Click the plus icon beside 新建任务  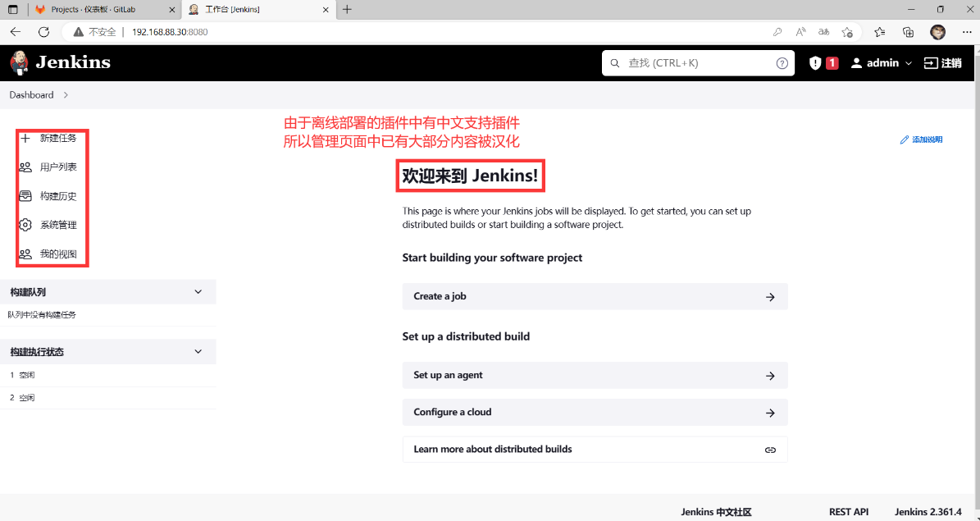click(x=25, y=138)
